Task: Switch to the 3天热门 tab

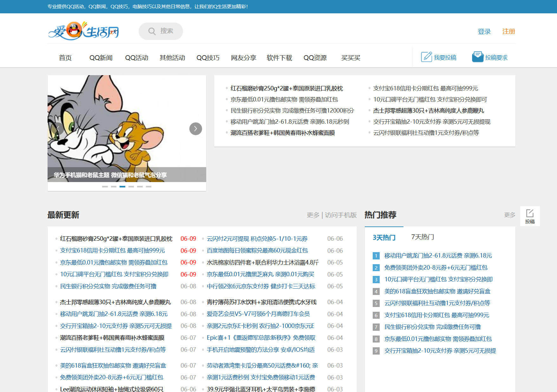Action: tap(383, 237)
